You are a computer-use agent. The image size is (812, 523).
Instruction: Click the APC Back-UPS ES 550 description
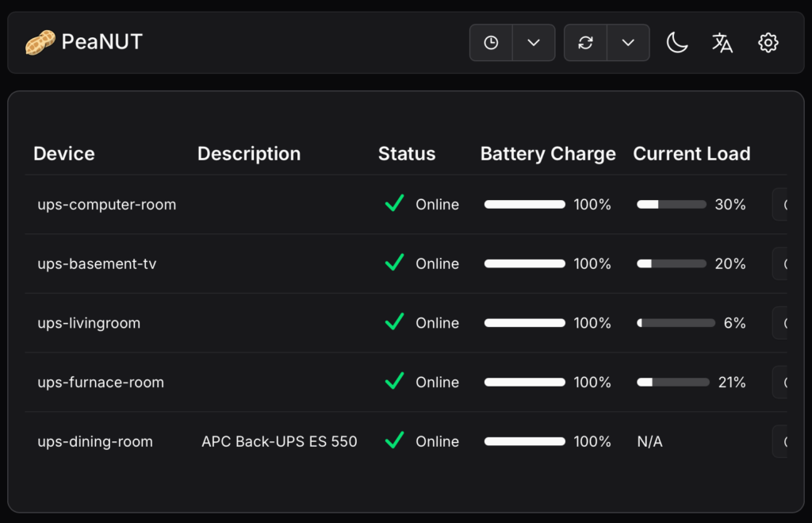(x=279, y=441)
